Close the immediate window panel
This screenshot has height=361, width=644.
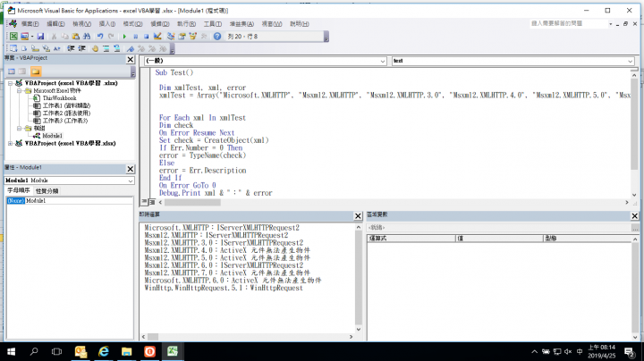358,215
